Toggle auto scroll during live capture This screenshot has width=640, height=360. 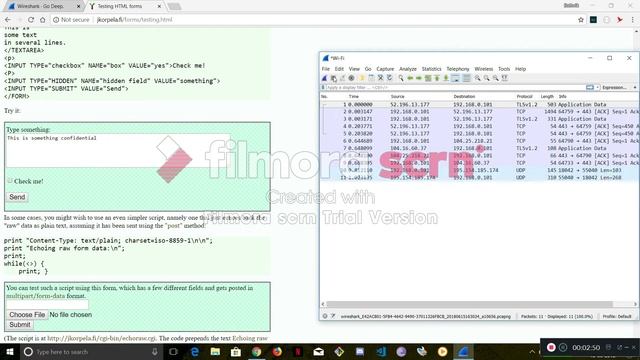coord(456,78)
